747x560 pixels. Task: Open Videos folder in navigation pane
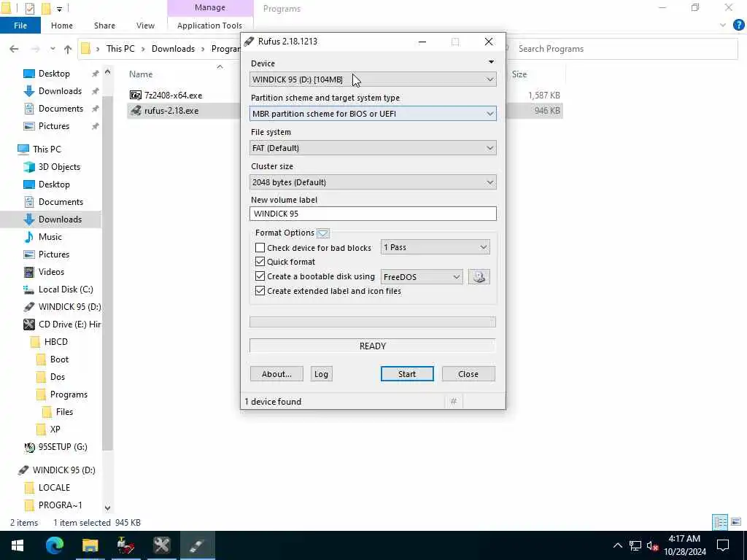tap(51, 272)
